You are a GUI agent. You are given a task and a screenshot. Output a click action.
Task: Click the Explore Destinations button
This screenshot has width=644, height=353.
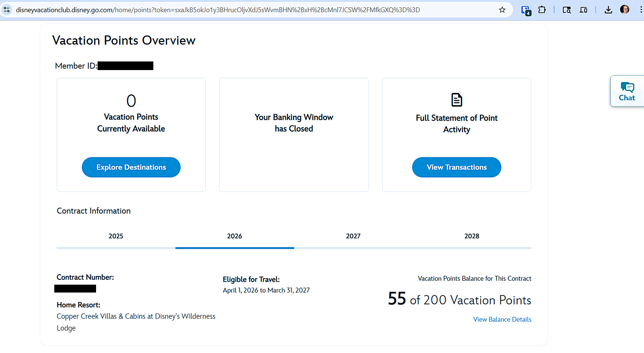pos(131,167)
